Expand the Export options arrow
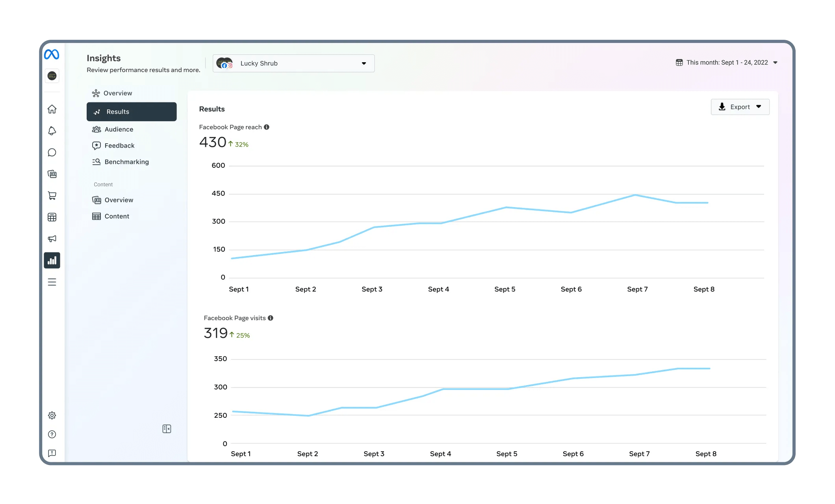Viewport: 835px width, 504px height. 759,107
